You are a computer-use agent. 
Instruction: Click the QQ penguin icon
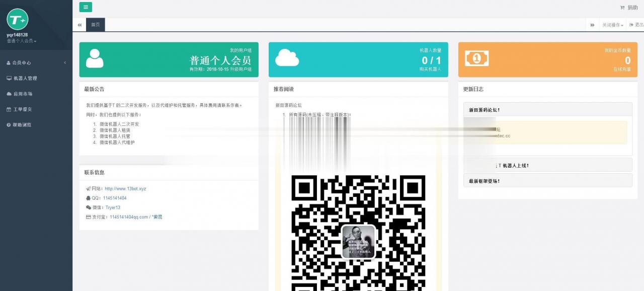click(x=88, y=198)
